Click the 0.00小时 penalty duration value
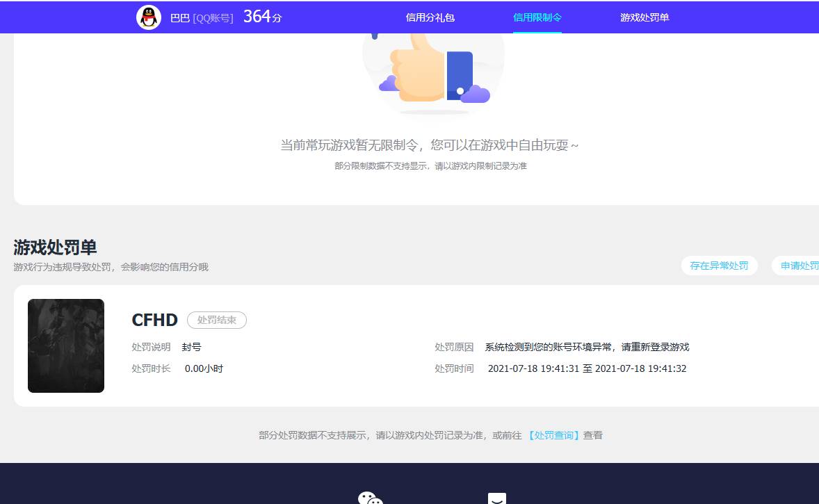The width and height of the screenshot is (819, 504). (202, 368)
